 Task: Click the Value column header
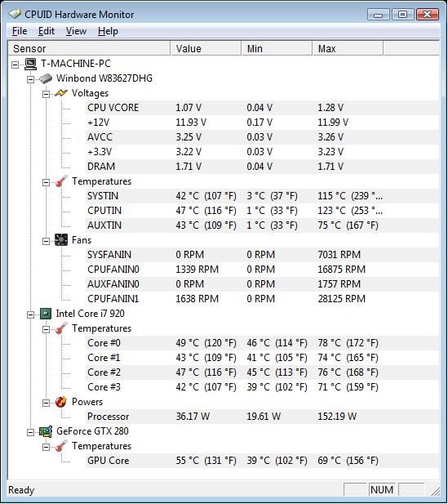click(206, 48)
